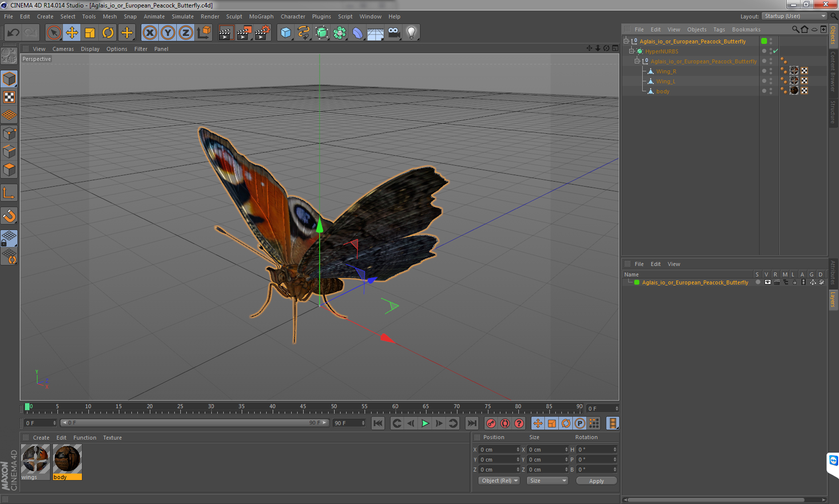Select Edges mode in left sidebar
Image resolution: width=839 pixels, height=504 pixels.
pyautogui.click(x=9, y=151)
